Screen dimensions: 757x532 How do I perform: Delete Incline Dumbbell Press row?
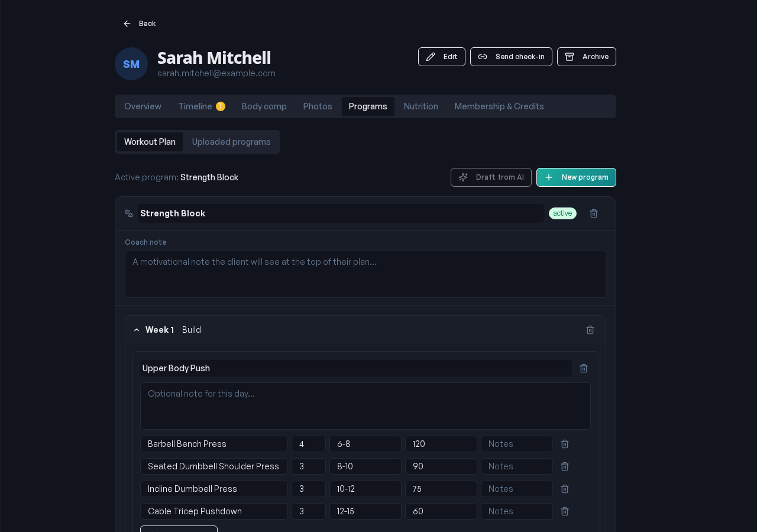coord(565,489)
